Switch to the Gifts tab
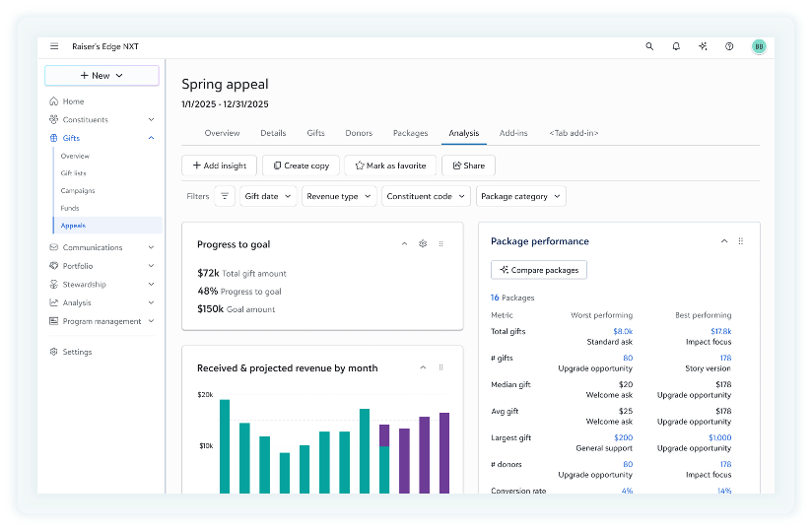Image resolution: width=812 pixels, height=530 pixels. click(x=316, y=133)
